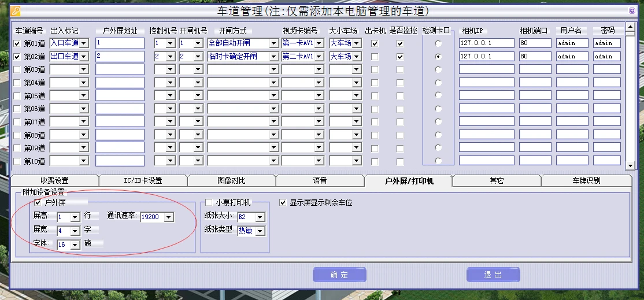The width and height of the screenshot is (644, 300).
Task: Open the 纸张大小 dropdown
Action: 260,217
